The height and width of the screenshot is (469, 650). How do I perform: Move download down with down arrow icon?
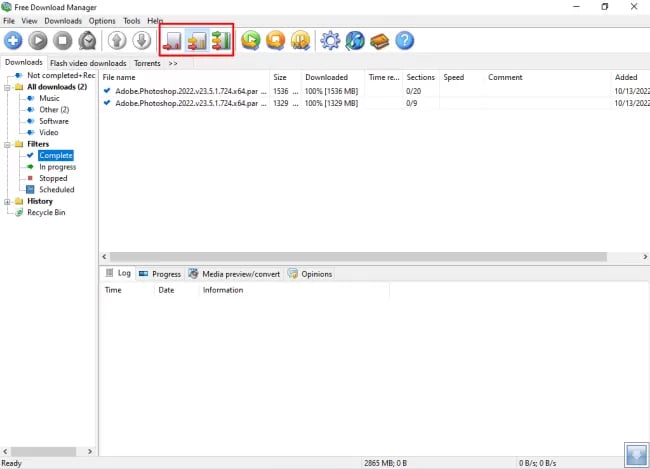point(142,41)
